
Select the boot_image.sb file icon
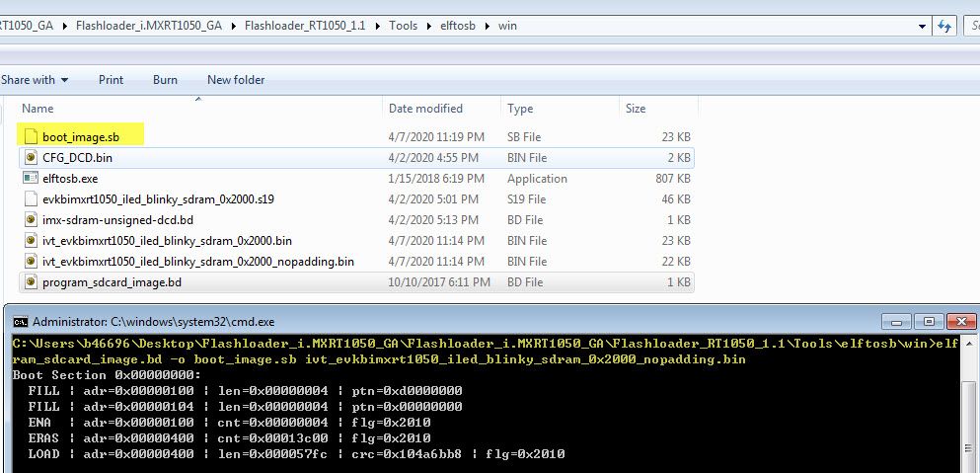point(31,136)
